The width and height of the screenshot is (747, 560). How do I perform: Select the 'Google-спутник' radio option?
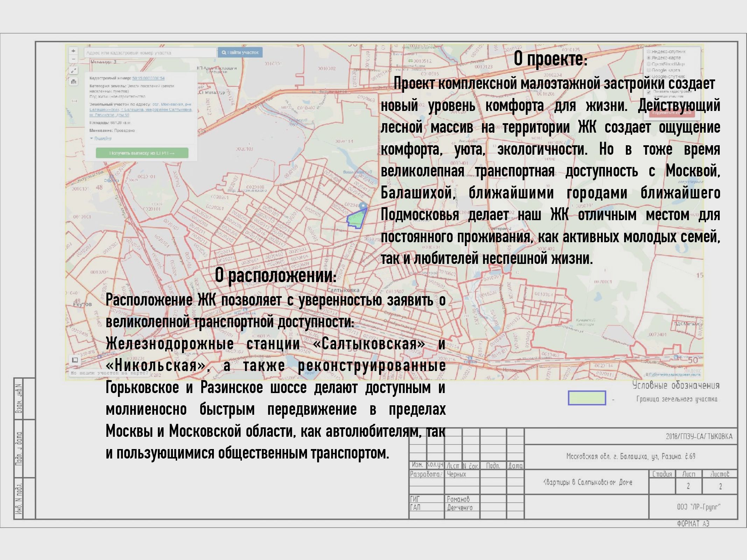pos(649,76)
